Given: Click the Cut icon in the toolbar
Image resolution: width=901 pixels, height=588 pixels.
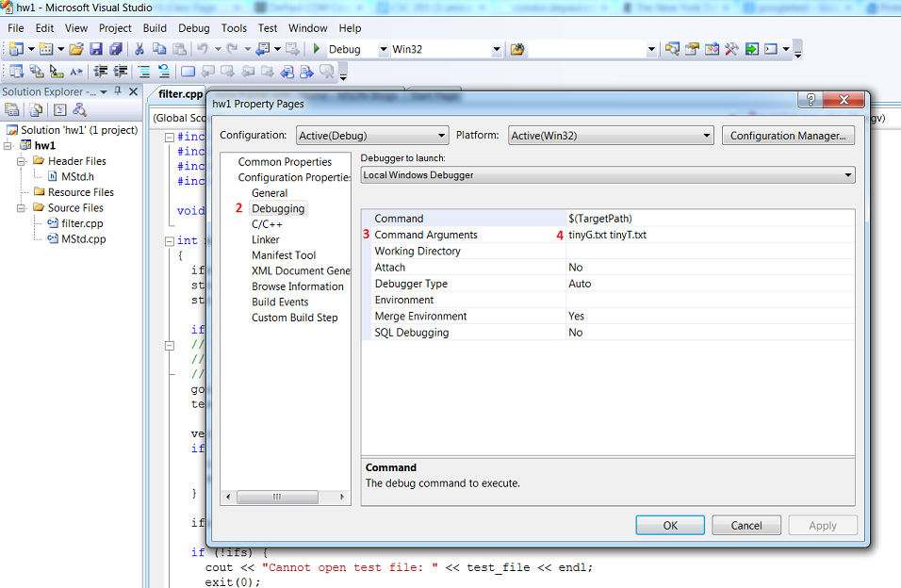Looking at the screenshot, I should [x=139, y=49].
